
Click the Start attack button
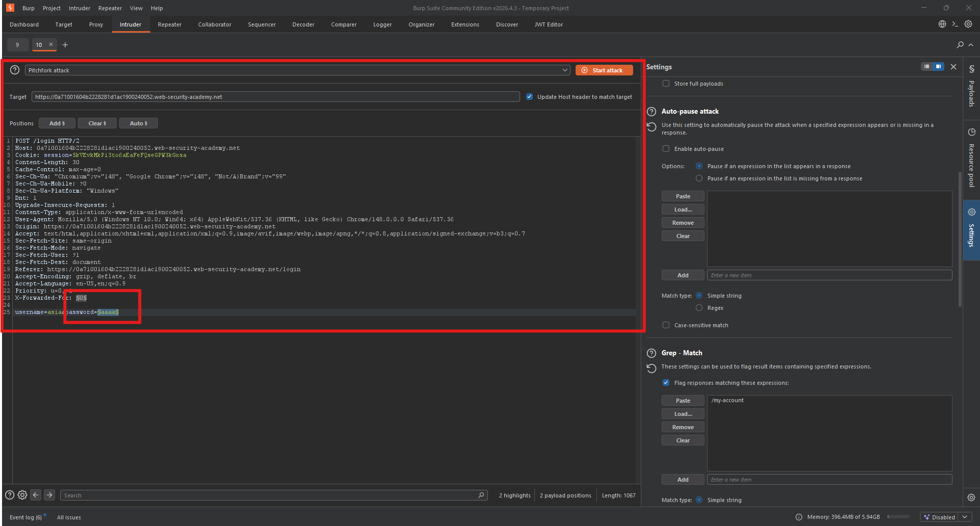click(x=604, y=70)
